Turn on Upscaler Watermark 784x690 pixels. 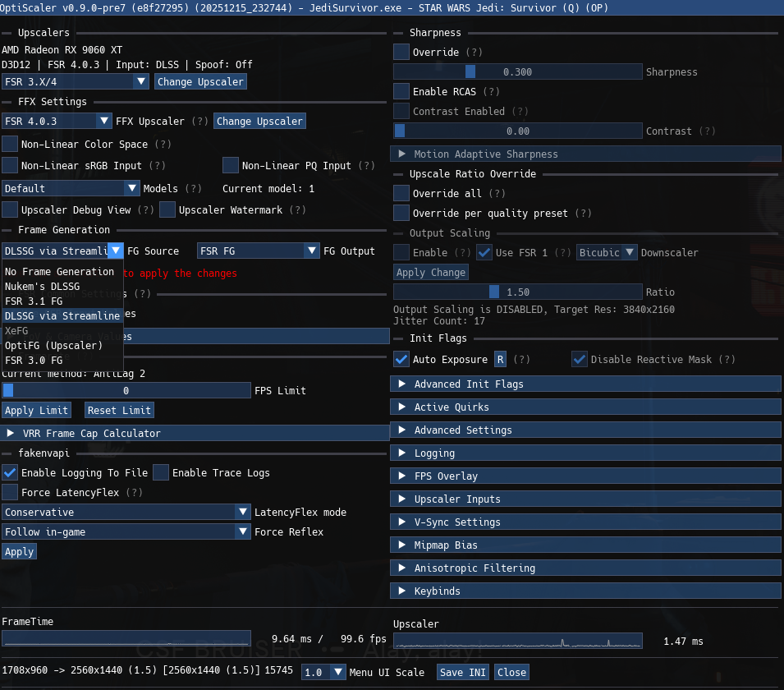point(167,210)
